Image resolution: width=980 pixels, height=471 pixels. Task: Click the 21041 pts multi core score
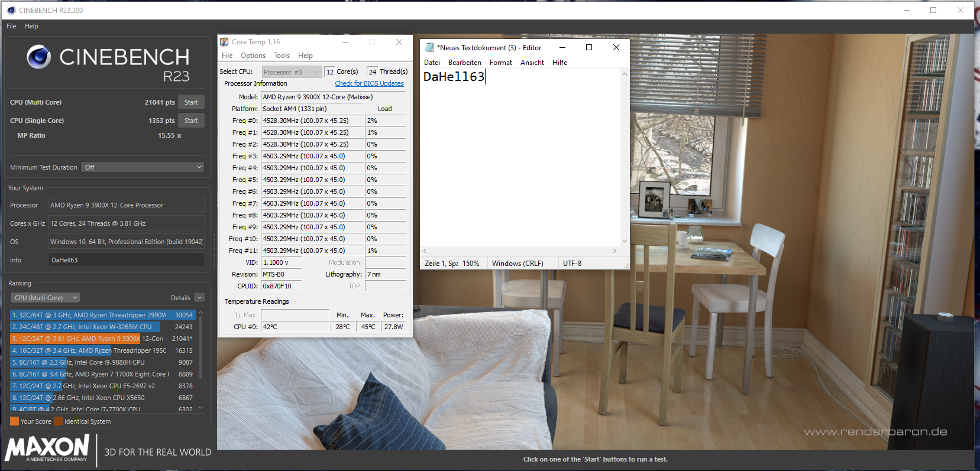(160, 102)
